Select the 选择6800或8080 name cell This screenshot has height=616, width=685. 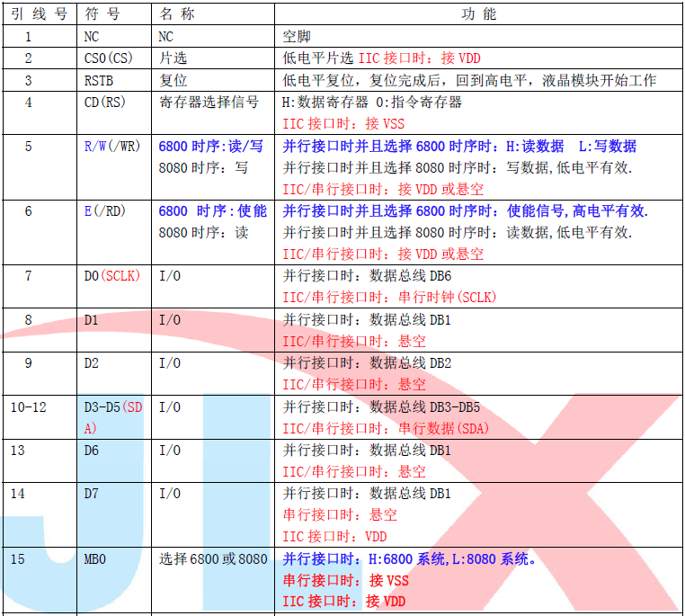[x=213, y=558]
